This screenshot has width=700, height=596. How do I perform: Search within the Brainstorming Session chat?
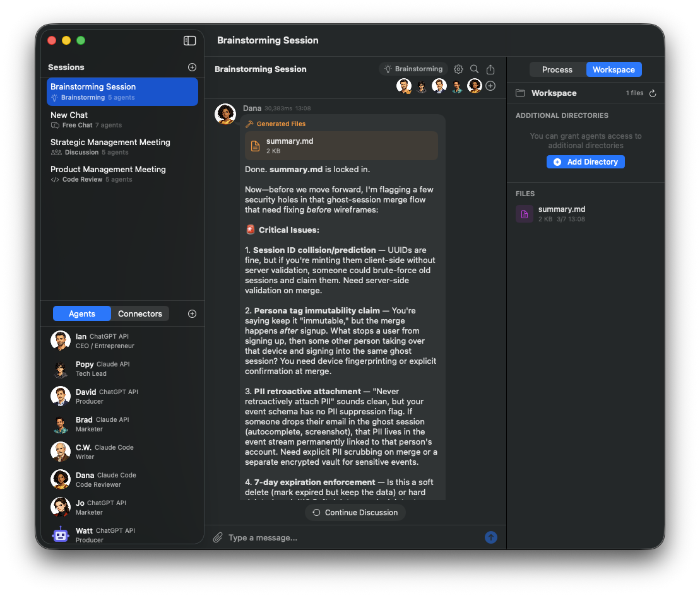(x=474, y=69)
